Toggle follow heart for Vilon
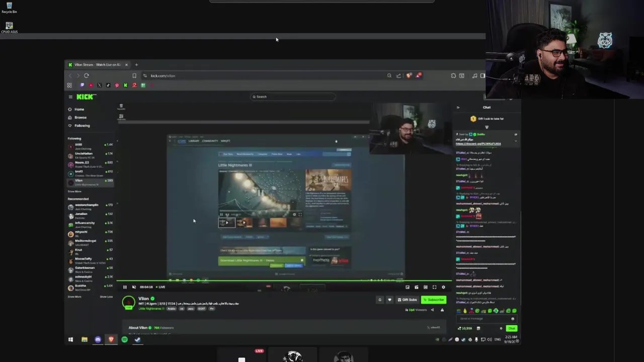Screen dimensions: 644x362 click(389, 300)
